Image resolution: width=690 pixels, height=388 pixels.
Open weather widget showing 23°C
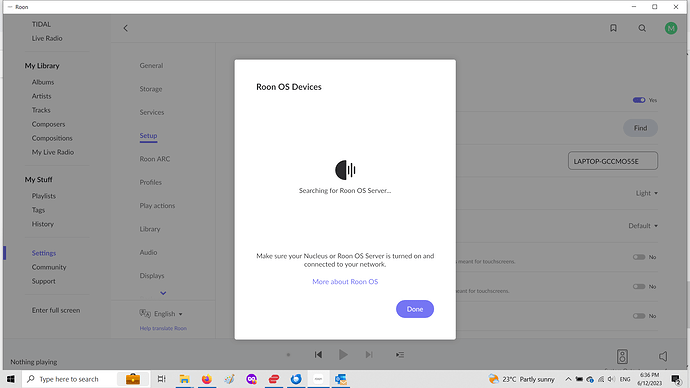[x=521, y=379]
